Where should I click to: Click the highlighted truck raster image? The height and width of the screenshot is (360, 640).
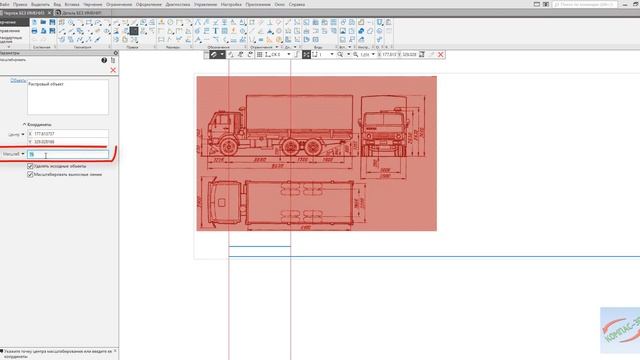tap(316, 153)
